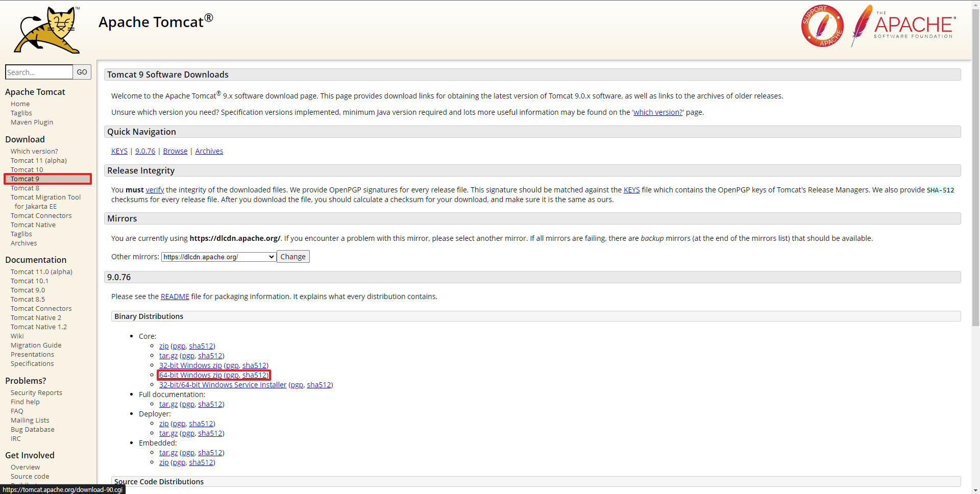This screenshot has height=494, width=980.
Task: Open Tomcat Connectors under Download
Action: pyautogui.click(x=41, y=215)
